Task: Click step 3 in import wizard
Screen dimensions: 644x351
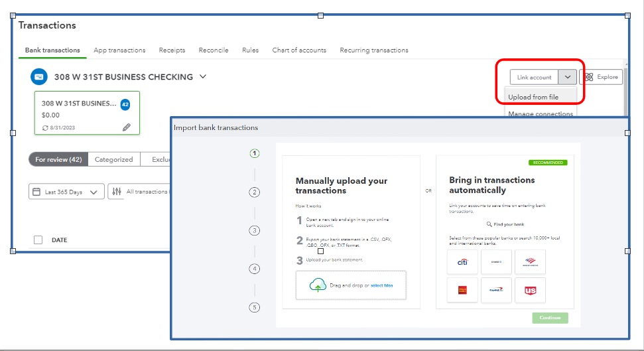Action: [255, 231]
